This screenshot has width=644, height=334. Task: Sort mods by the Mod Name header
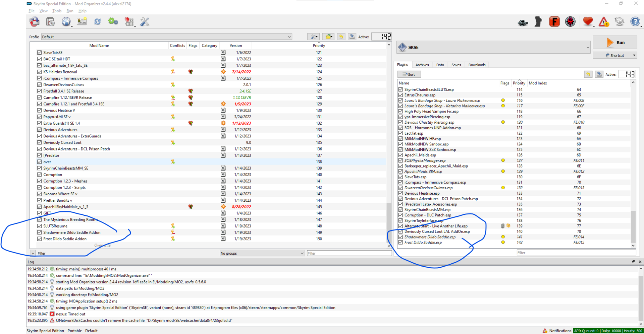tap(99, 46)
